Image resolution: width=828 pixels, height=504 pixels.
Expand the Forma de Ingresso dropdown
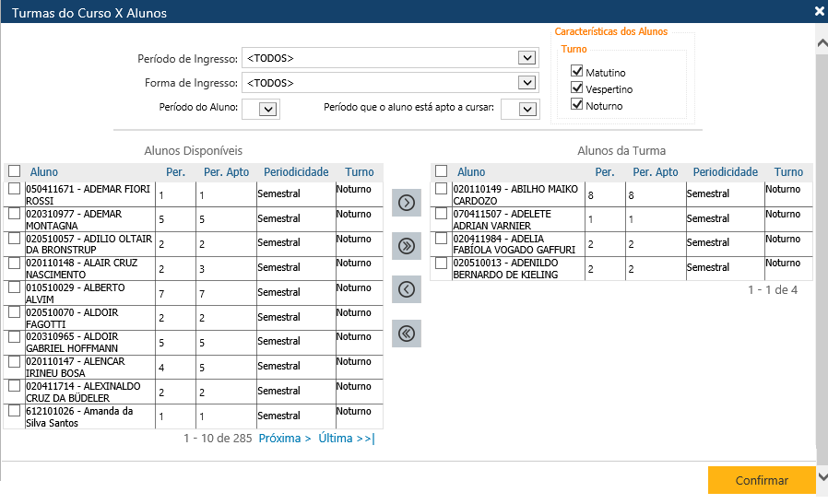tap(526, 83)
